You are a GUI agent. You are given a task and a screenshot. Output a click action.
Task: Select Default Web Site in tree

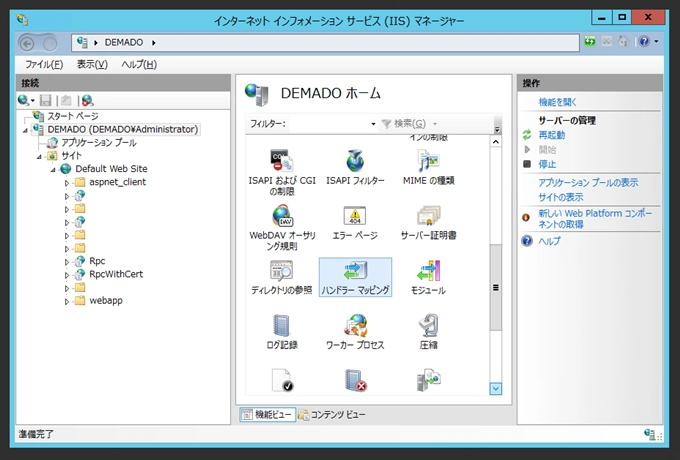(x=111, y=169)
